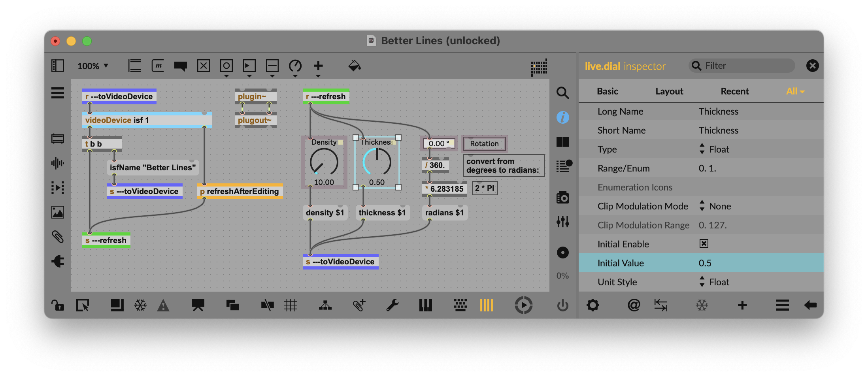Toggle the patcher lock icon
The height and width of the screenshot is (377, 868).
58,305
